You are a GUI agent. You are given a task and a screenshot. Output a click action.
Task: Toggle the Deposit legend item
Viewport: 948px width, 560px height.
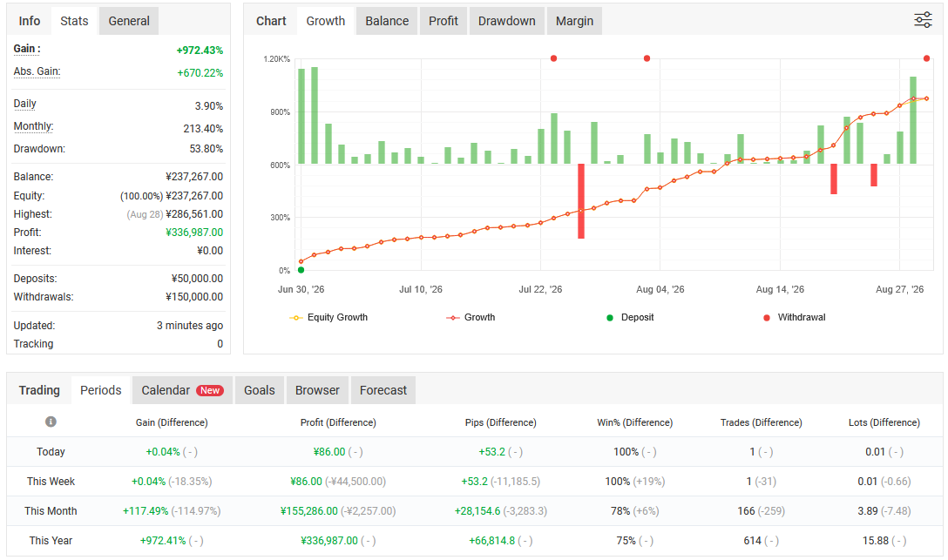click(x=630, y=317)
